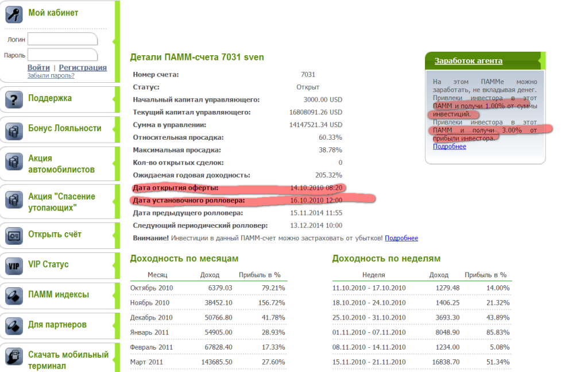Click the mobile phone icon for Скачать мобильный терминал
588x372 pixels.
14,356
